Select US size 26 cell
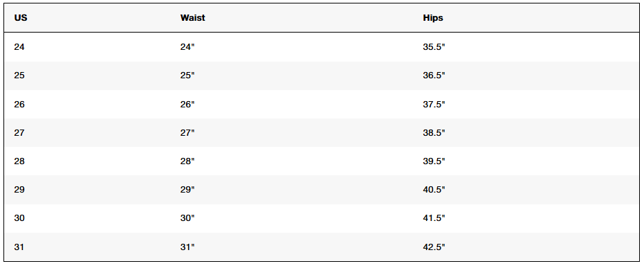 tap(19, 105)
